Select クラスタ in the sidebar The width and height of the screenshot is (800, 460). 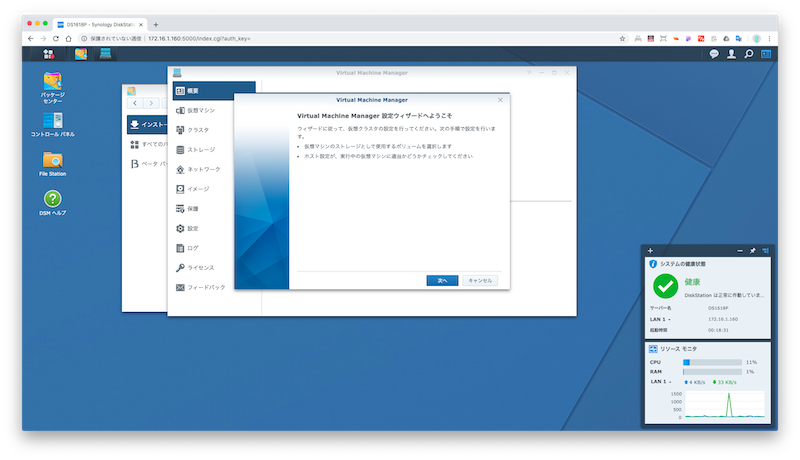tap(214, 130)
